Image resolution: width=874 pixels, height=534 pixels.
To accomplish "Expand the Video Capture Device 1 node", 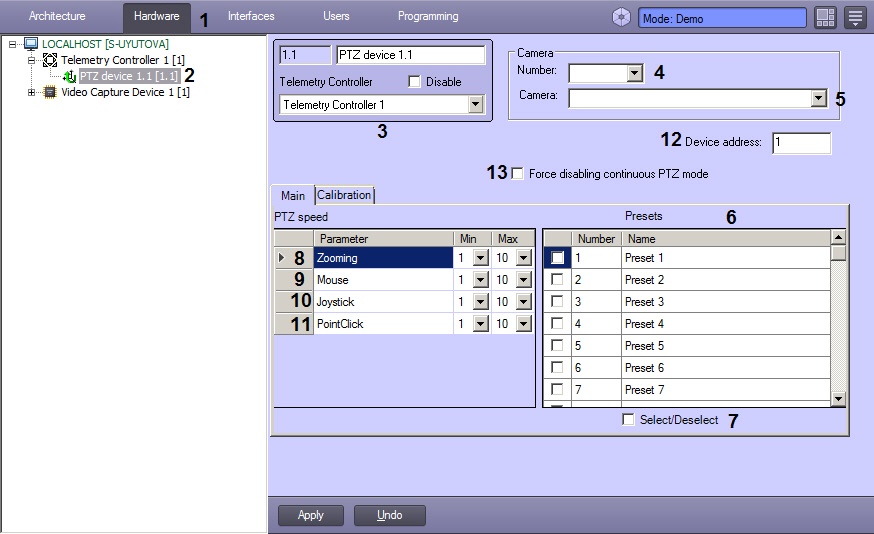I will coord(31,92).
